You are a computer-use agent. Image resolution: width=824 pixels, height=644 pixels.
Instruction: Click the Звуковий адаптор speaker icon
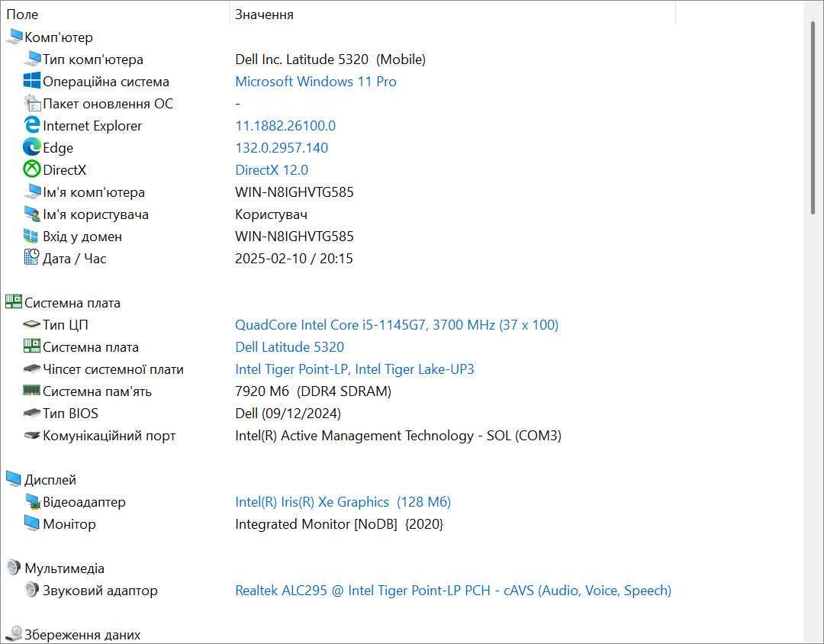31,590
